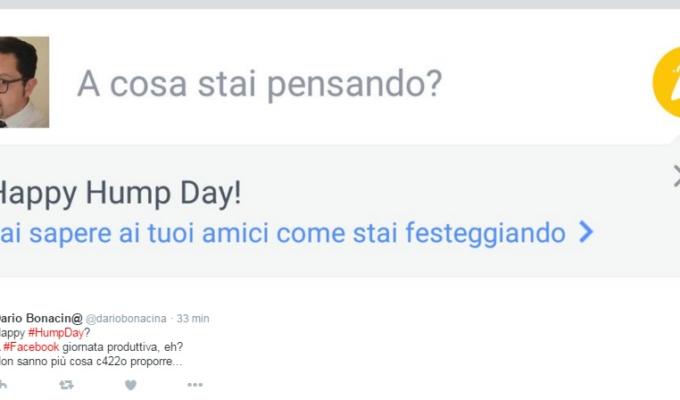680x400 pixels.
Task: Expand the blue chevron after festeggiando
Action: [586, 232]
